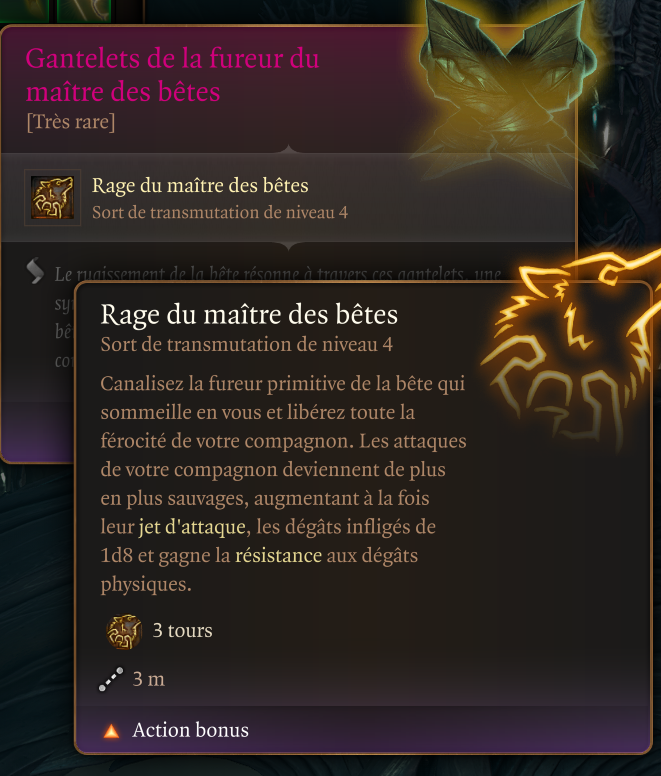
Task: Click the Rage du maître des bêtes spell icon
Action: pos(52,198)
